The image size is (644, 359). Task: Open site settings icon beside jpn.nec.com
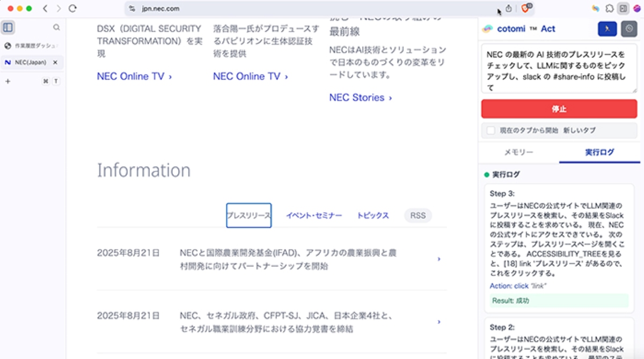(133, 9)
